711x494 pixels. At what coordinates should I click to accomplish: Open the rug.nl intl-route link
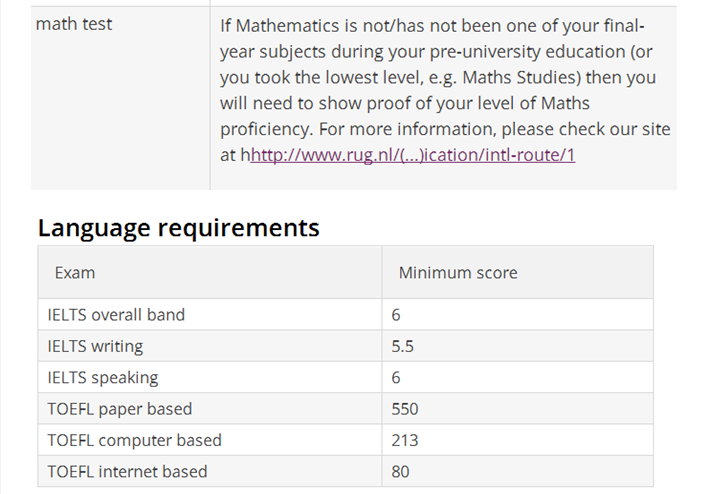pos(413,155)
